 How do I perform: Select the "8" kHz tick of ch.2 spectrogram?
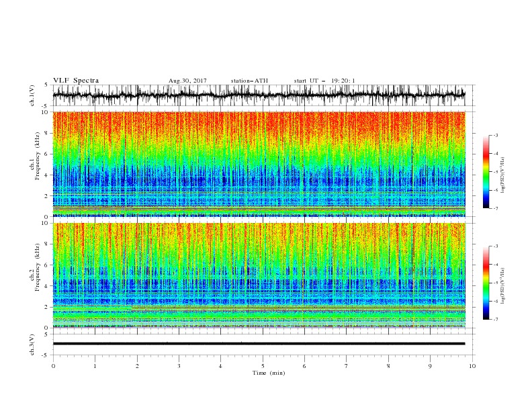click(46, 244)
